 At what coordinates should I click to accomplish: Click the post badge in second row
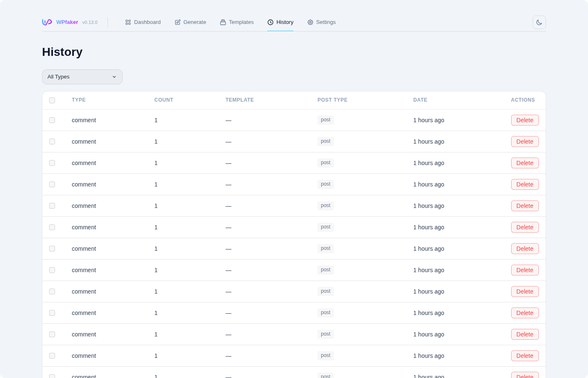325,142
